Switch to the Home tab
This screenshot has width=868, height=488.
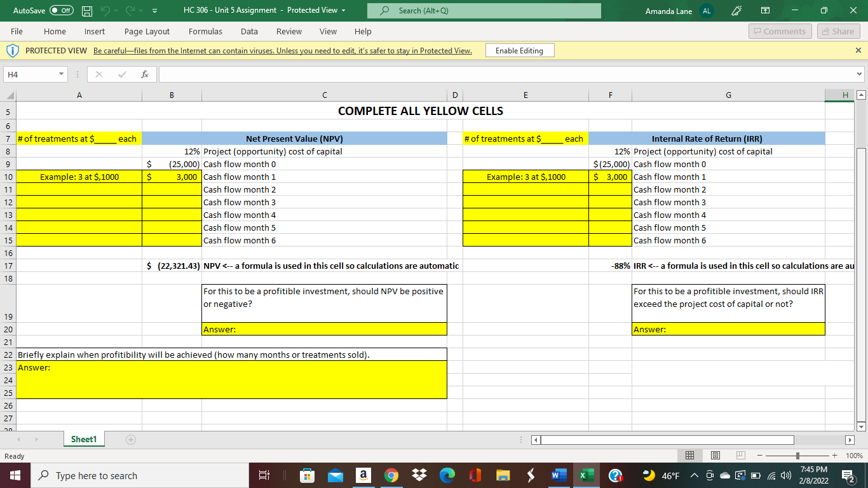(x=55, y=31)
